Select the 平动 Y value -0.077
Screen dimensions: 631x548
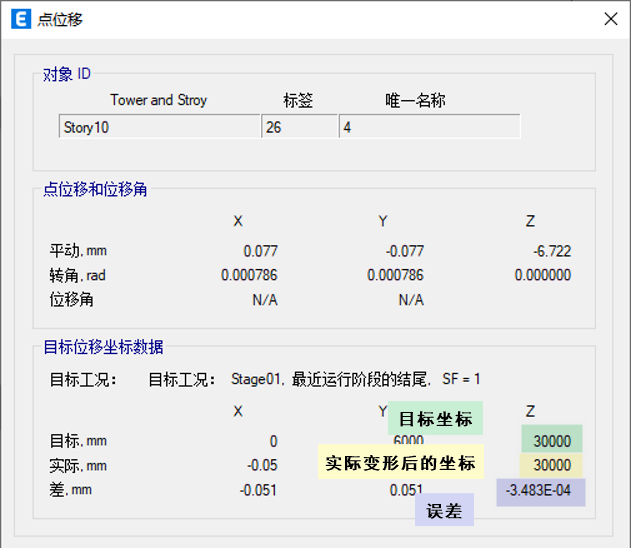(x=405, y=251)
